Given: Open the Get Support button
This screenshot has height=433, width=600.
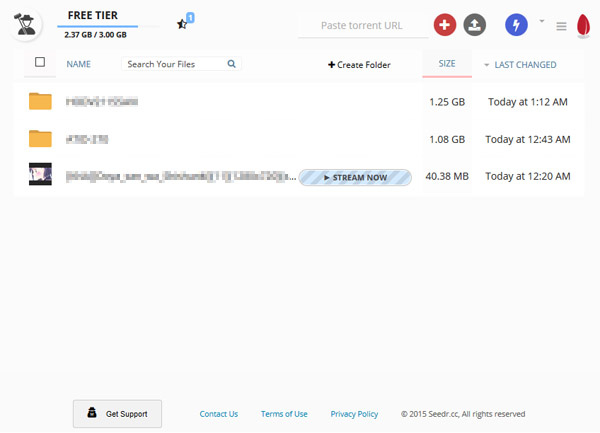Looking at the screenshot, I should point(117,413).
